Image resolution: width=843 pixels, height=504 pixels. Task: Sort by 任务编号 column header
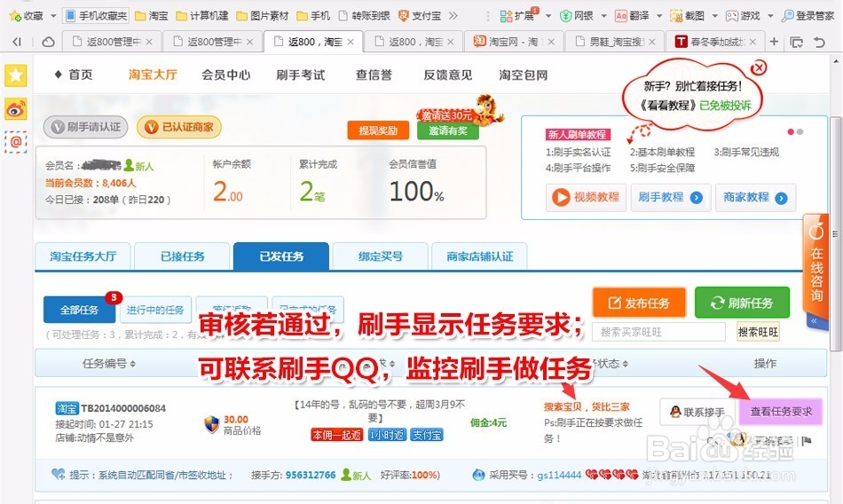[x=108, y=364]
